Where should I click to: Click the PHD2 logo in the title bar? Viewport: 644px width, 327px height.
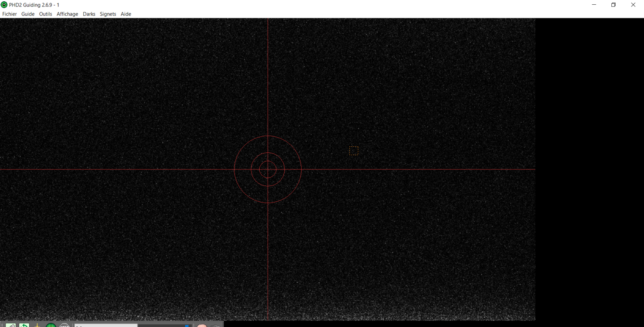(x=4, y=5)
